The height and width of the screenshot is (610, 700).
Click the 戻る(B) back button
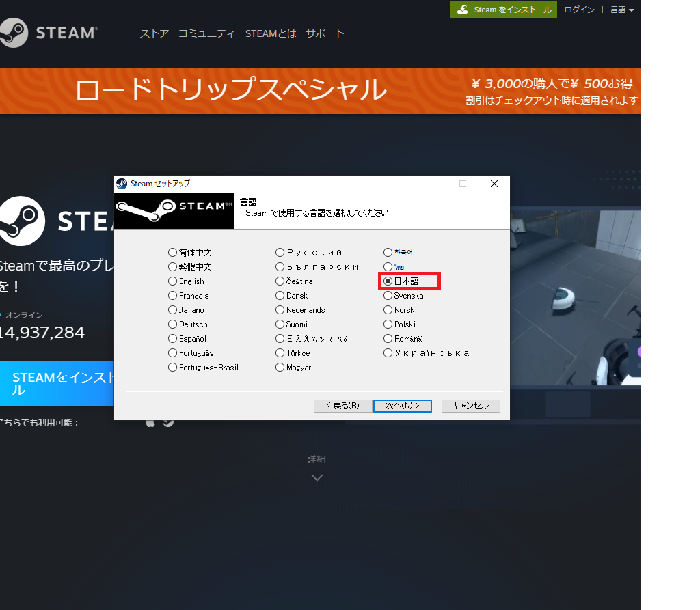point(342,406)
